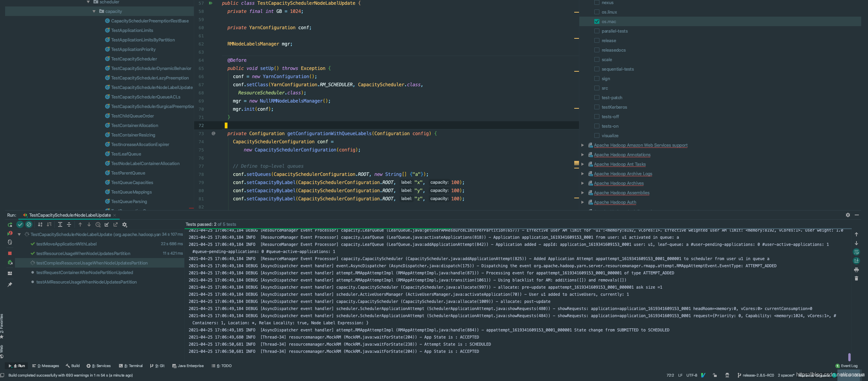Click the file read-only lock icon in status bar

pos(715,375)
